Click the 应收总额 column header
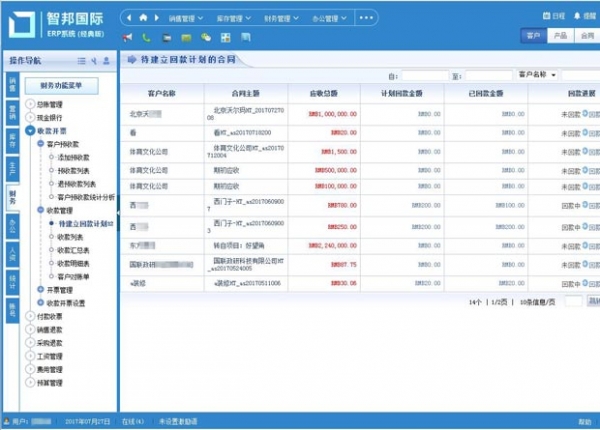Screen dimensions: 600x430 click(x=324, y=93)
